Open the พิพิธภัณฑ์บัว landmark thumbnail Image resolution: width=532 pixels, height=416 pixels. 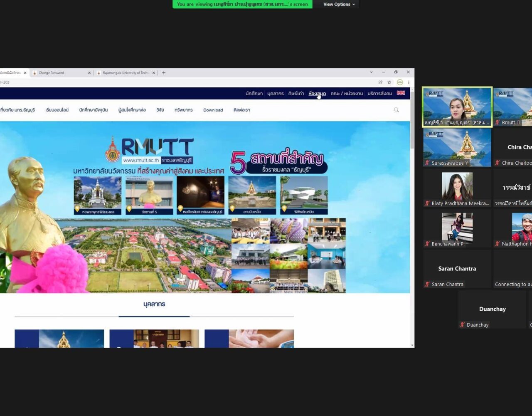(x=304, y=196)
